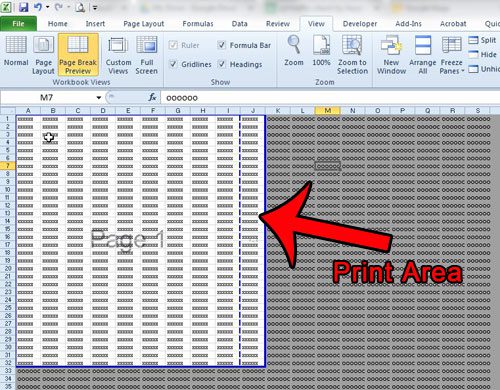Open the Zoom dialog

(294, 51)
